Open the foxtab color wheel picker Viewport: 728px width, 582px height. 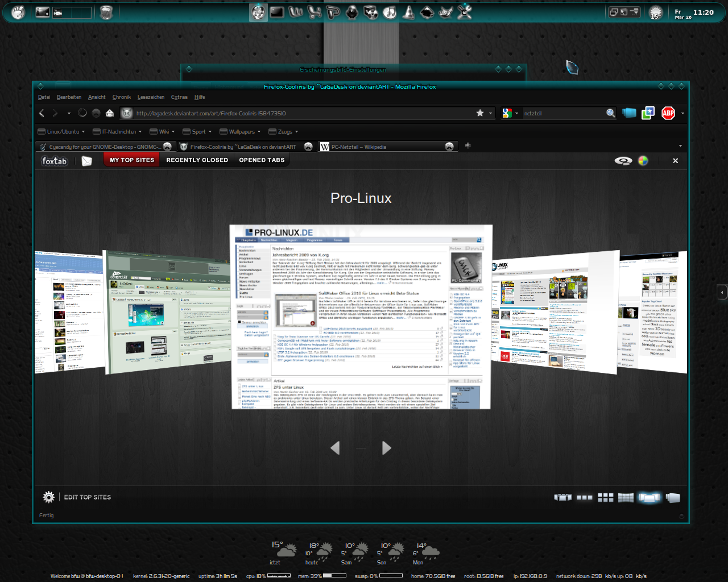pos(643,161)
